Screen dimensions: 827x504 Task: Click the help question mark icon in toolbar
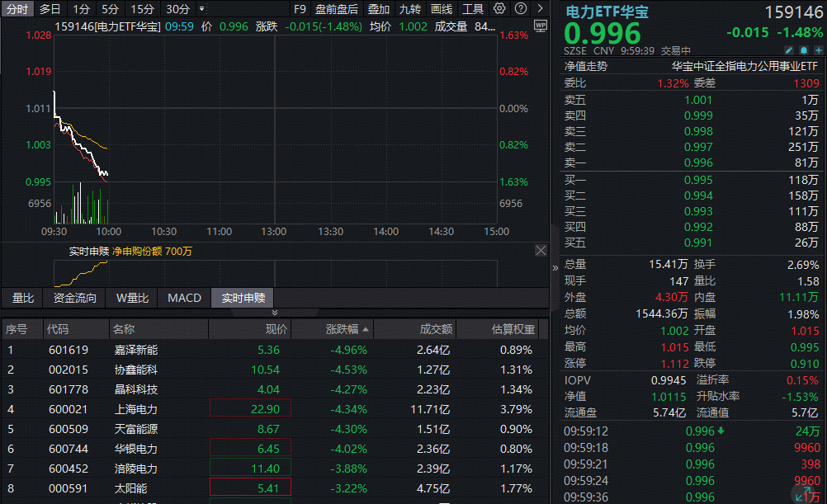pyautogui.click(x=521, y=9)
